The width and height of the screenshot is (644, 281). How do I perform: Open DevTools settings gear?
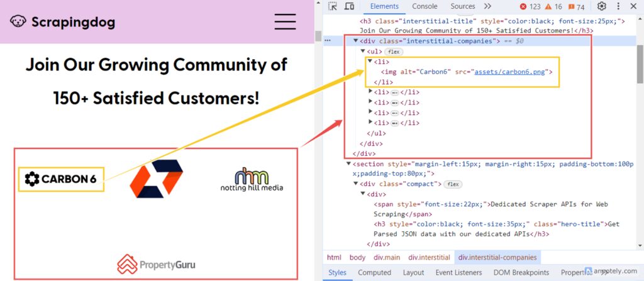pos(602,6)
